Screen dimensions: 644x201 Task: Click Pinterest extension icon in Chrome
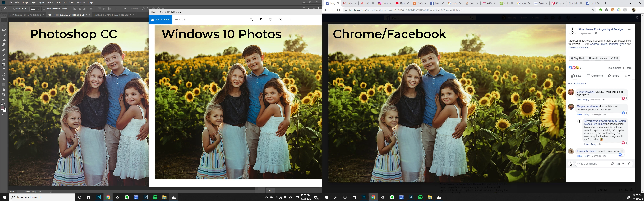point(606,10)
